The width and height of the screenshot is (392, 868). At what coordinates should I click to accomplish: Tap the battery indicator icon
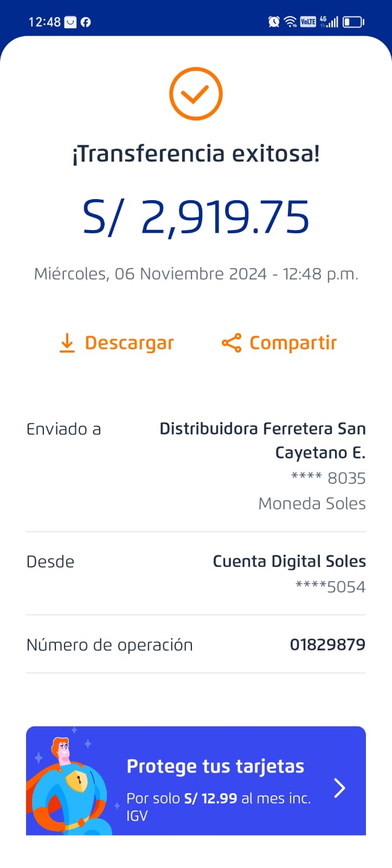coord(353,22)
